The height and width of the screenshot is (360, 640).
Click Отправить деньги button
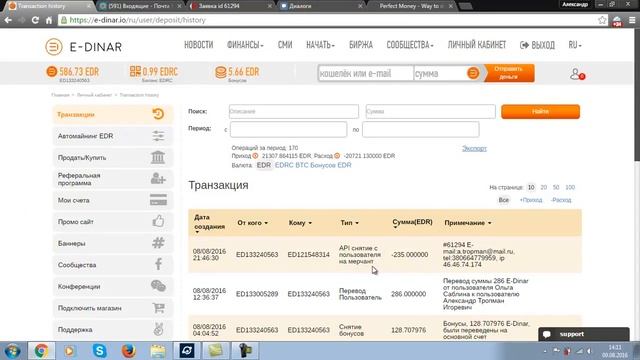[509, 73]
